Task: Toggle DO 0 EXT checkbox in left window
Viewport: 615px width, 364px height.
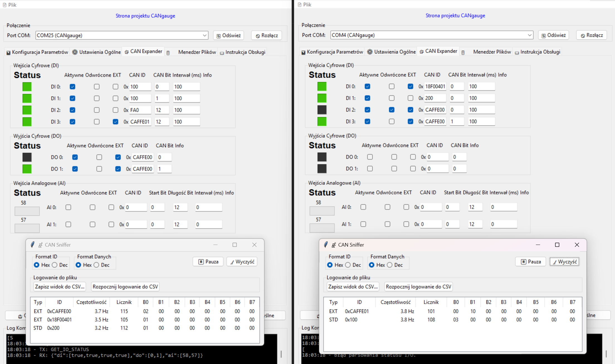Action: [x=118, y=157]
